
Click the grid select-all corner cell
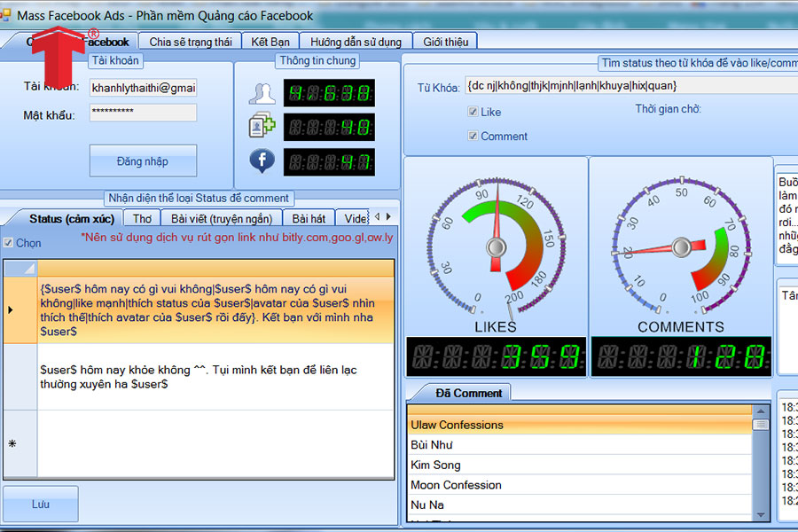pos(20,268)
